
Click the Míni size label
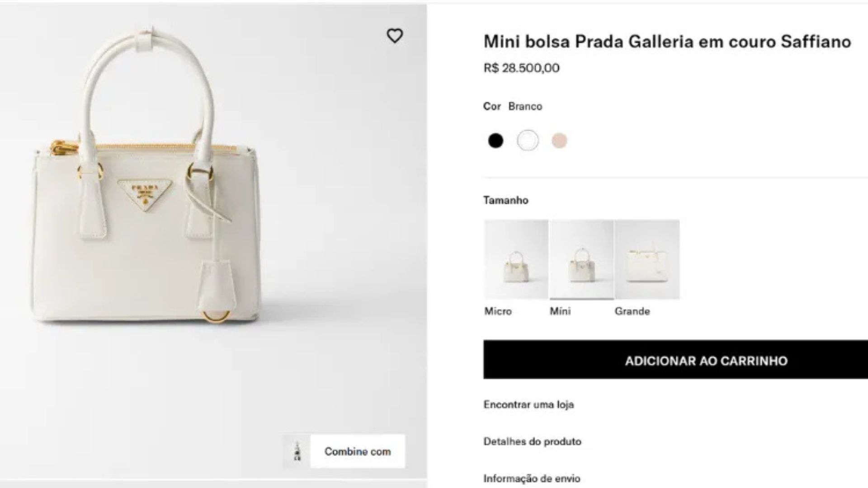[560, 311]
